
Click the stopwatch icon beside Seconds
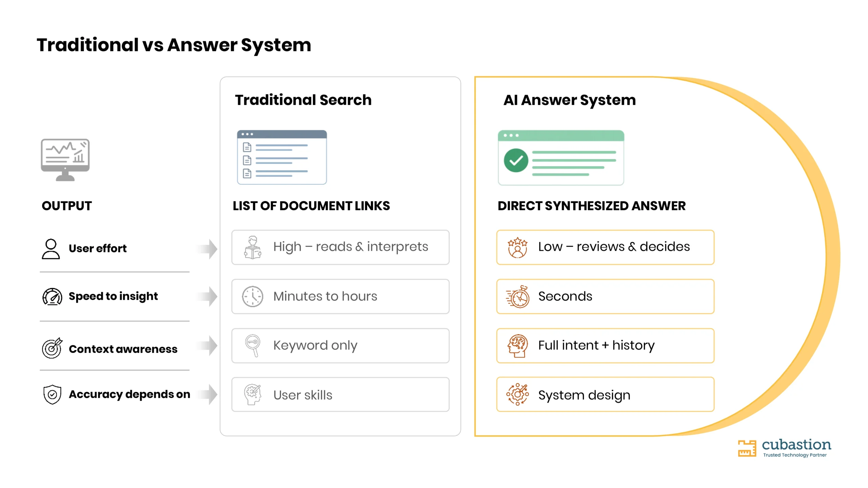click(x=517, y=297)
